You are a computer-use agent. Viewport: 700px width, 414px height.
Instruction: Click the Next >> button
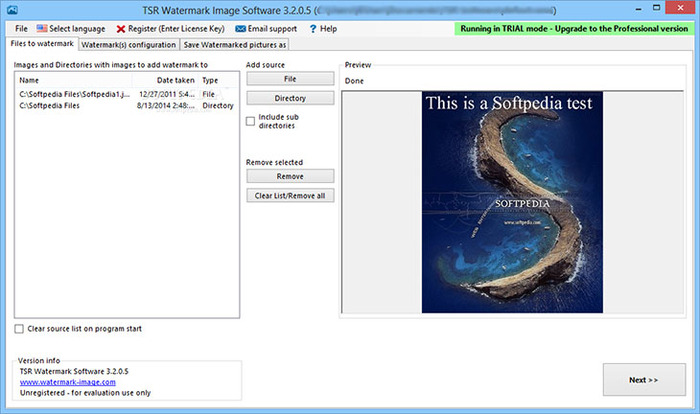644,380
